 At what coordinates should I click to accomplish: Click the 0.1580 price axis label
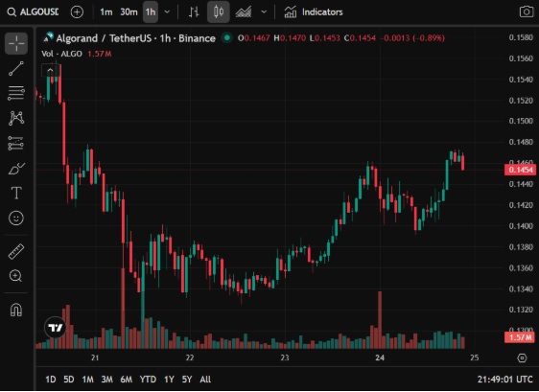click(521, 37)
